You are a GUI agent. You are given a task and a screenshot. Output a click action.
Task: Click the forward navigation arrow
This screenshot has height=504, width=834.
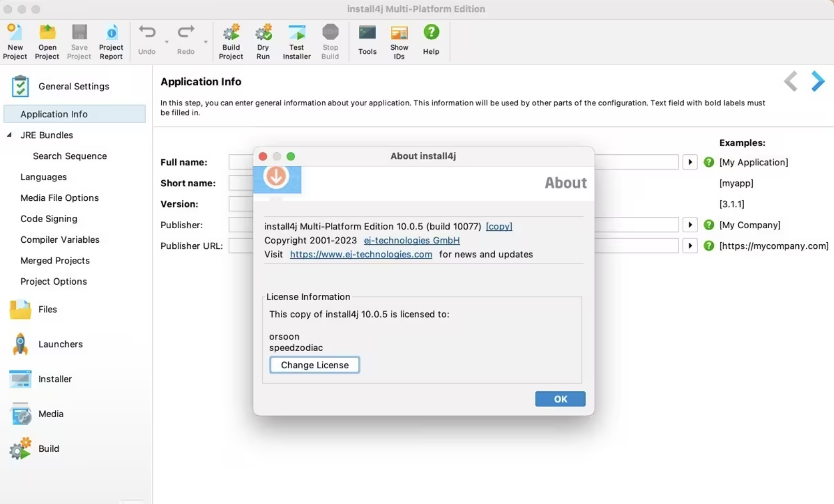pyautogui.click(x=817, y=81)
